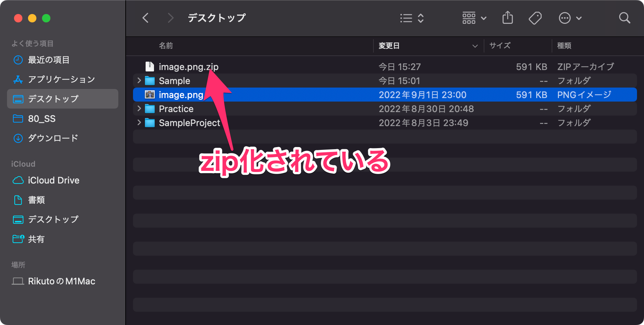Open the view grouping dropdown
The image size is (644, 325).
point(474,18)
